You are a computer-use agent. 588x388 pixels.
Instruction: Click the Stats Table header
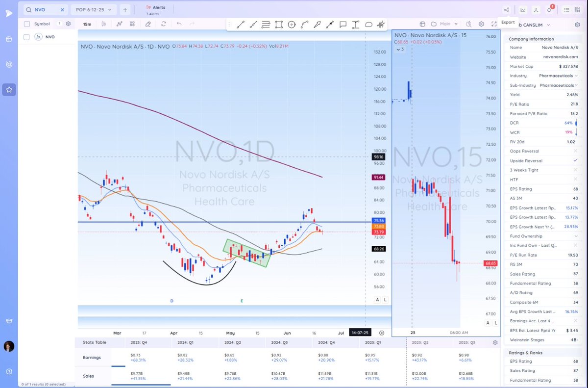94,342
